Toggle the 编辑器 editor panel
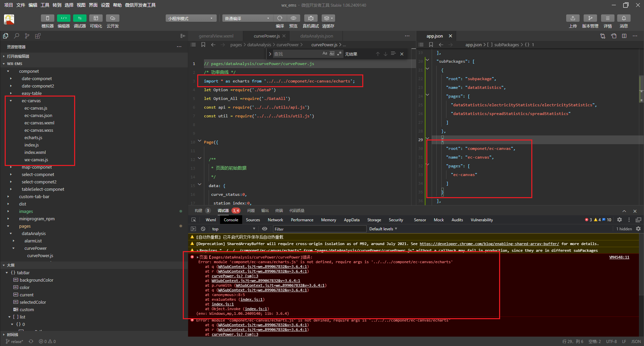The width and height of the screenshot is (644, 346). click(x=64, y=18)
